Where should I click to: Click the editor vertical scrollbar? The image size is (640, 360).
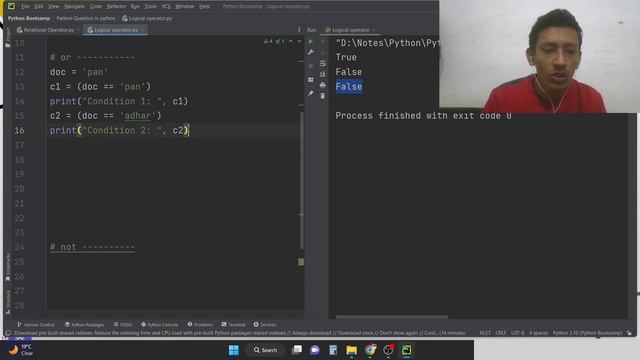302,180
